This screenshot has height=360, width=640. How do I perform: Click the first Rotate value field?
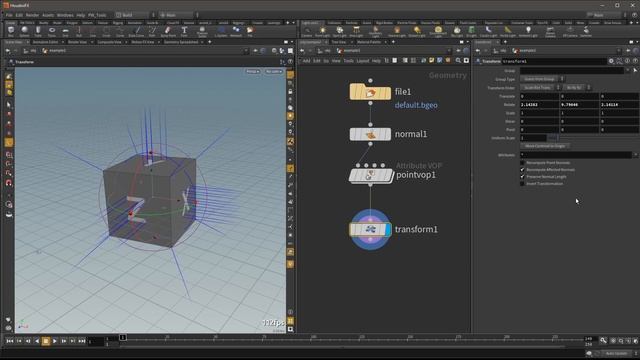(x=539, y=104)
